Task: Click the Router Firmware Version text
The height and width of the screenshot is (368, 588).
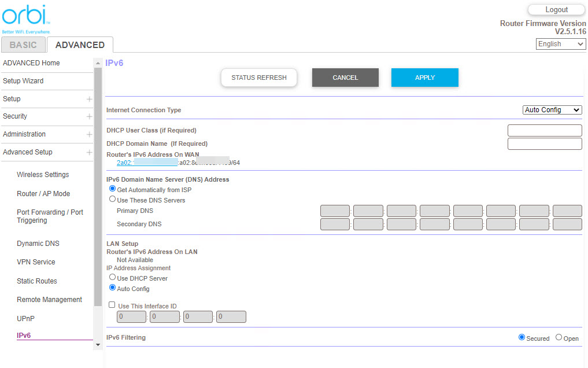Action: [543, 27]
